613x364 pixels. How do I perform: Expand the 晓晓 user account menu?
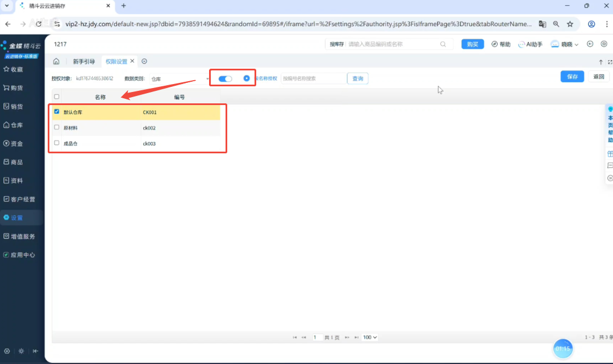click(565, 44)
